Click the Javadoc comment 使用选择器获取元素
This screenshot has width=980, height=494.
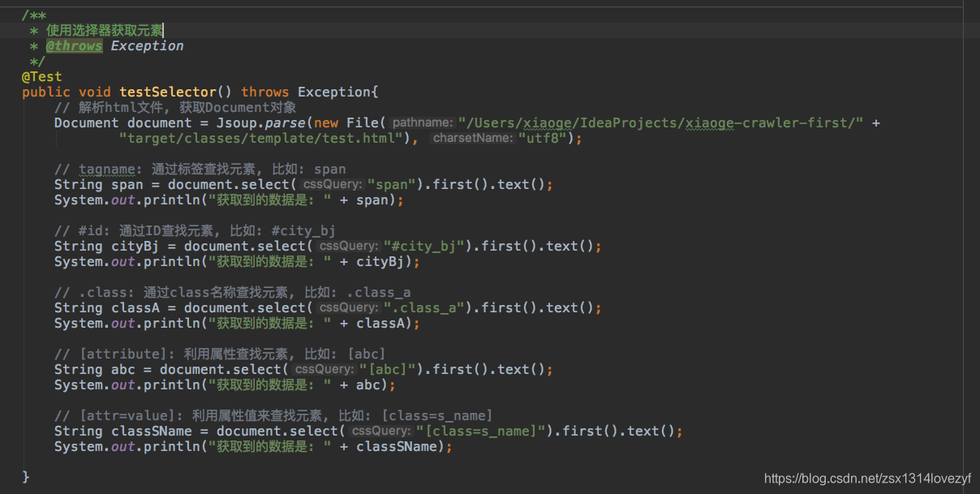pos(105,30)
